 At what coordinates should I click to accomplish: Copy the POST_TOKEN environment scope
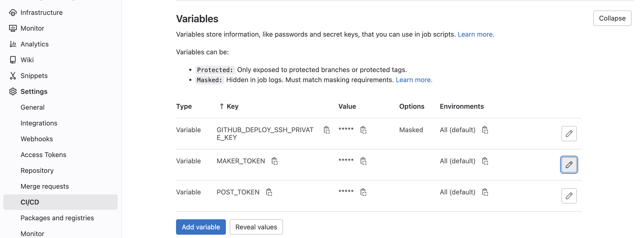(x=485, y=192)
